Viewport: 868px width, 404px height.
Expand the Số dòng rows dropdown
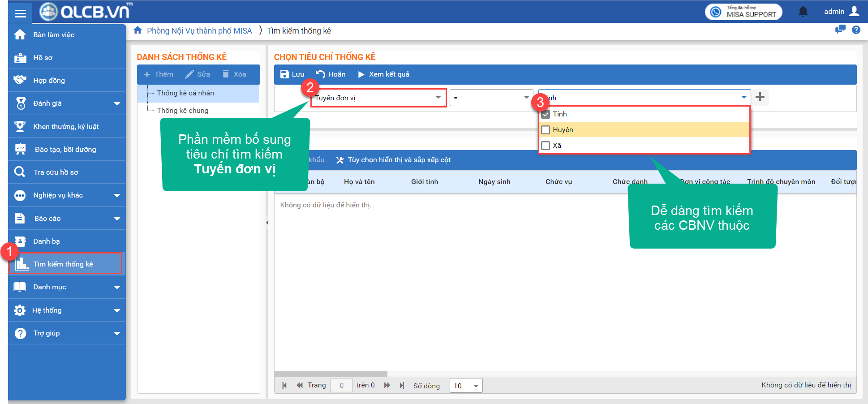476,386
